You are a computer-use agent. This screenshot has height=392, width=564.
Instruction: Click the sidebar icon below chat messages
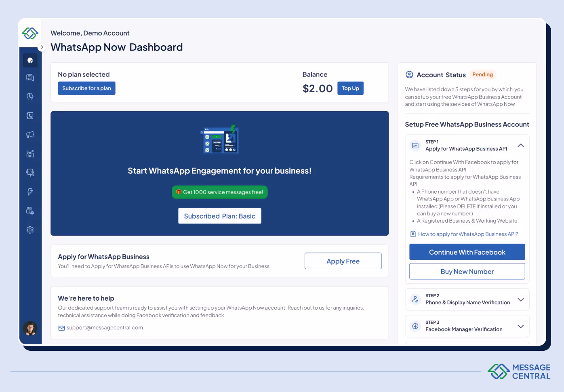[30, 97]
